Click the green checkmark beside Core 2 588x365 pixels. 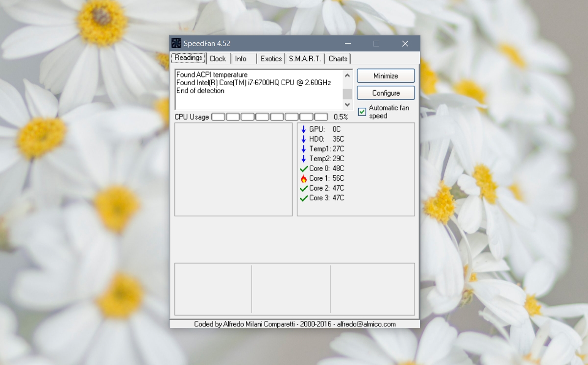pyautogui.click(x=303, y=188)
